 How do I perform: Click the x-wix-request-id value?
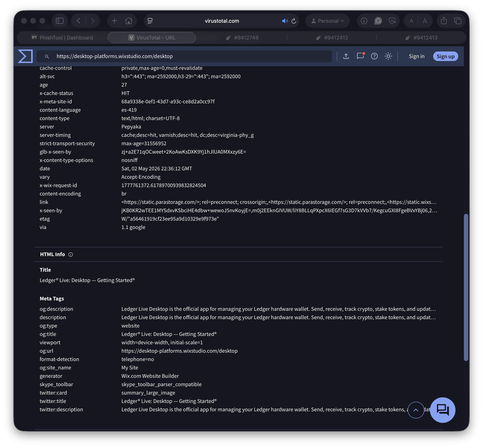[164, 185]
